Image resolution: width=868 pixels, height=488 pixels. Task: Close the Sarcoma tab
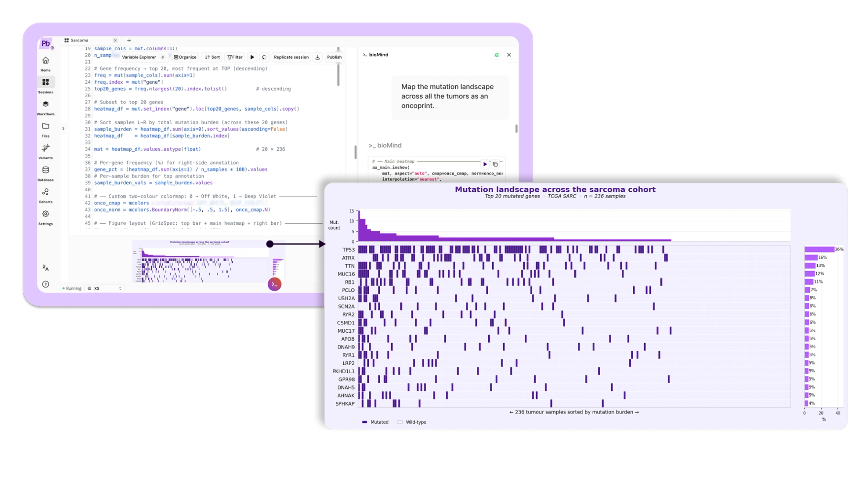coord(115,40)
